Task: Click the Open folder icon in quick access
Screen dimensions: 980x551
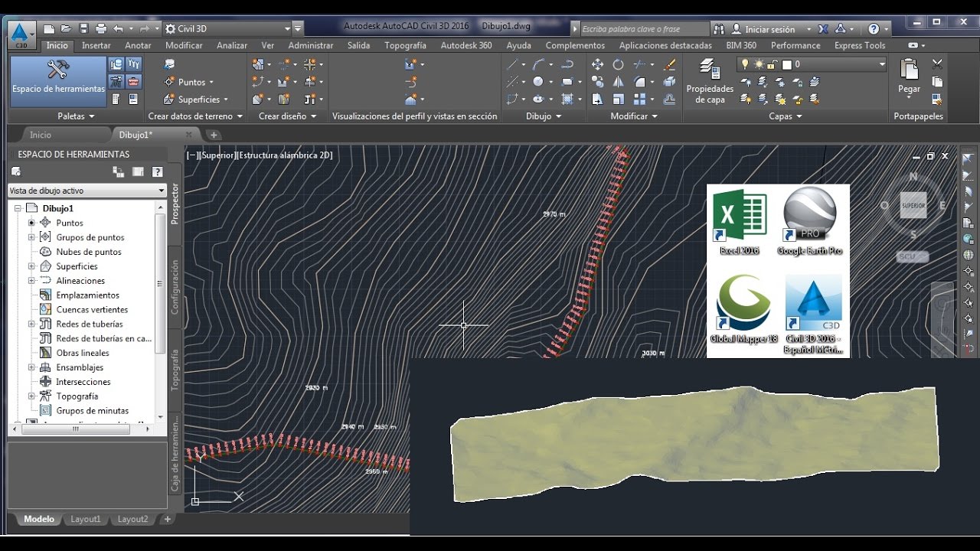Action: [x=66, y=29]
